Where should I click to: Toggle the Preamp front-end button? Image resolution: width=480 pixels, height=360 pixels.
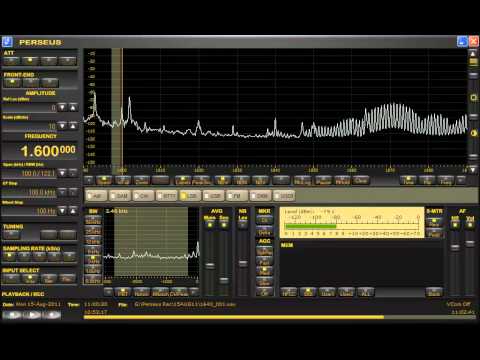pyautogui.click(x=50, y=82)
